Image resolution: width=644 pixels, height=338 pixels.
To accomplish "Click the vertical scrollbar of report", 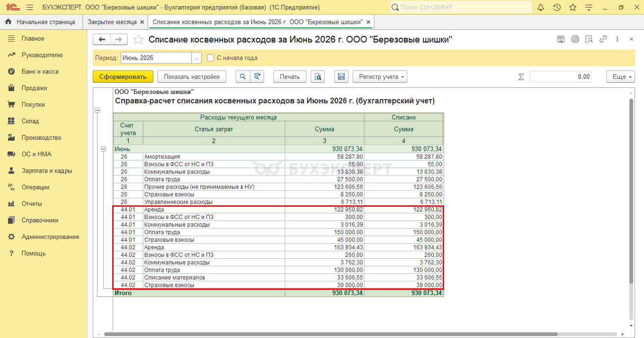I will point(631,191).
